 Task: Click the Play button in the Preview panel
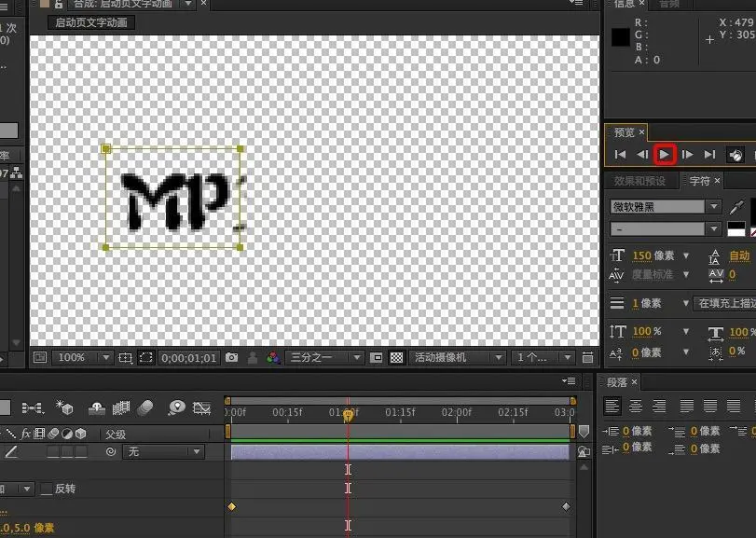tap(665, 155)
